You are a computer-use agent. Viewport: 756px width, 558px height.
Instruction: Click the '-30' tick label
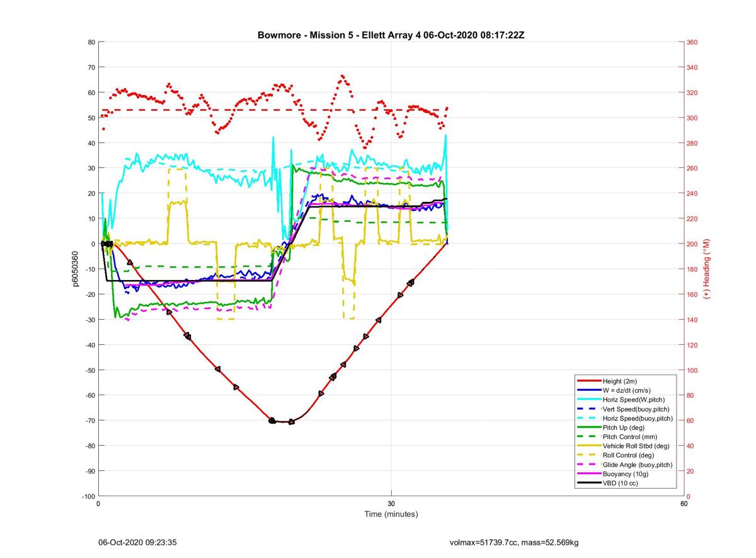pos(89,320)
